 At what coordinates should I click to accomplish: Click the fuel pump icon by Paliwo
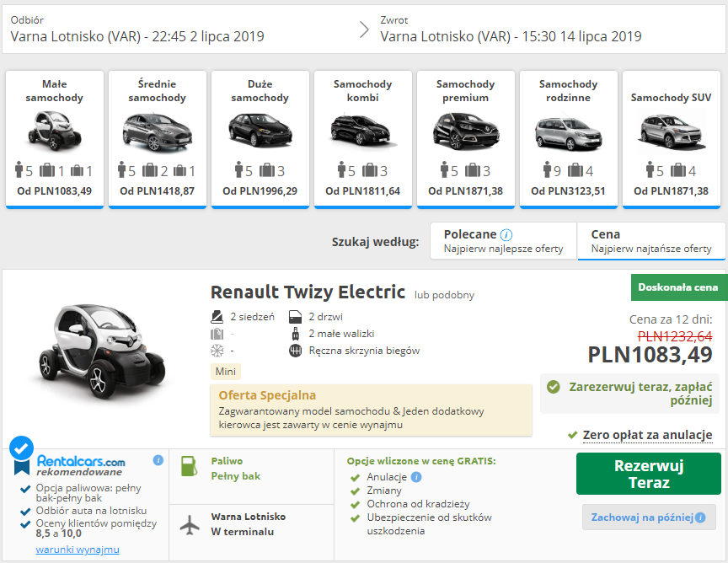[189, 466]
